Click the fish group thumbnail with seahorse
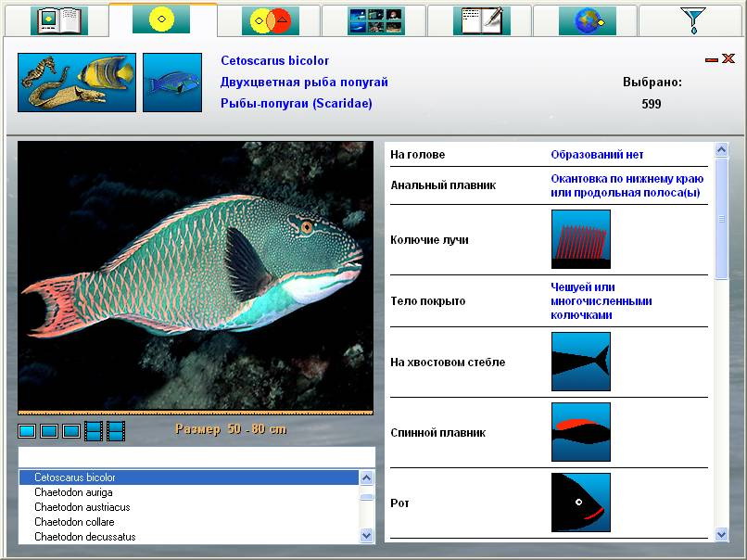This screenshot has height=560, width=747. pos(77,83)
